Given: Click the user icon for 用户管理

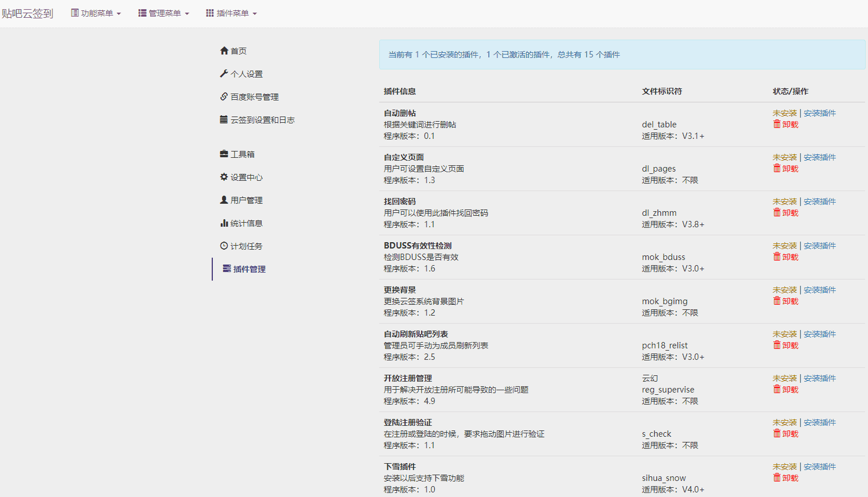Looking at the screenshot, I should [224, 200].
